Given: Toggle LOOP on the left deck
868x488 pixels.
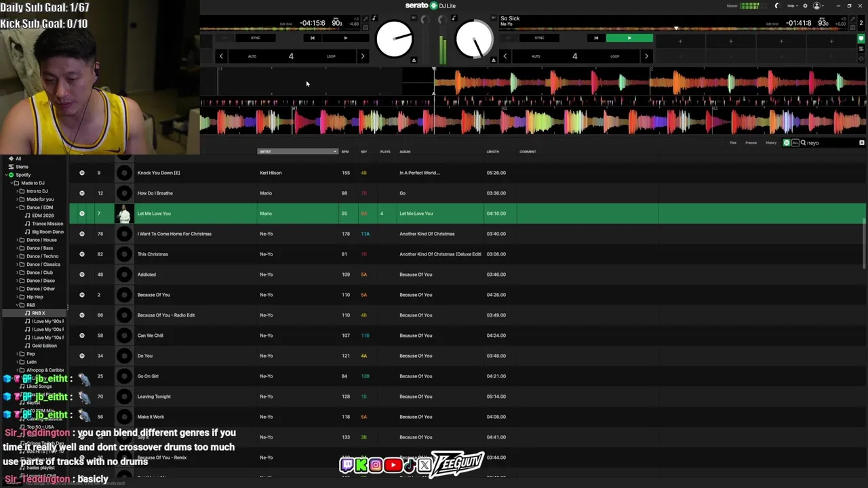Looking at the screenshot, I should [331, 56].
